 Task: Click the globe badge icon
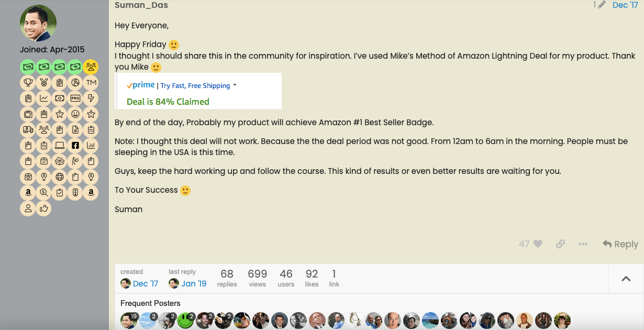(59, 177)
